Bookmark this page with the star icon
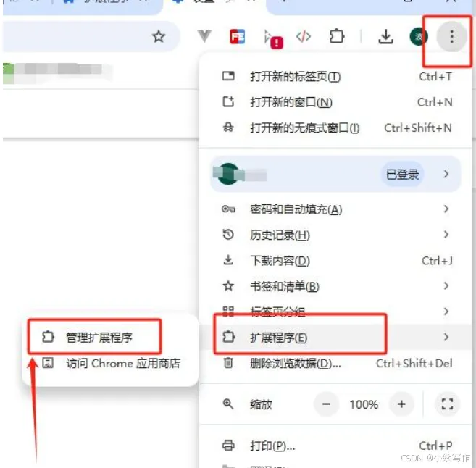 coord(159,37)
